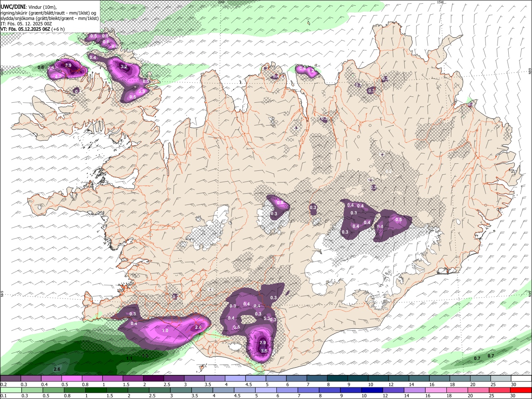
Task: Click the bright red 30 swatch in bottom legend row
Action: [x=521, y=390]
